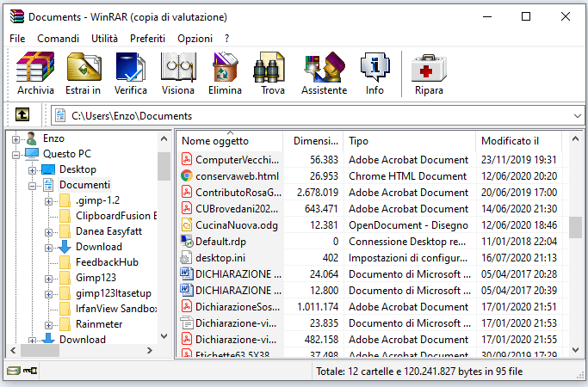Click the OpenDocument - Disegno type cell
588x387 pixels.
[408, 224]
